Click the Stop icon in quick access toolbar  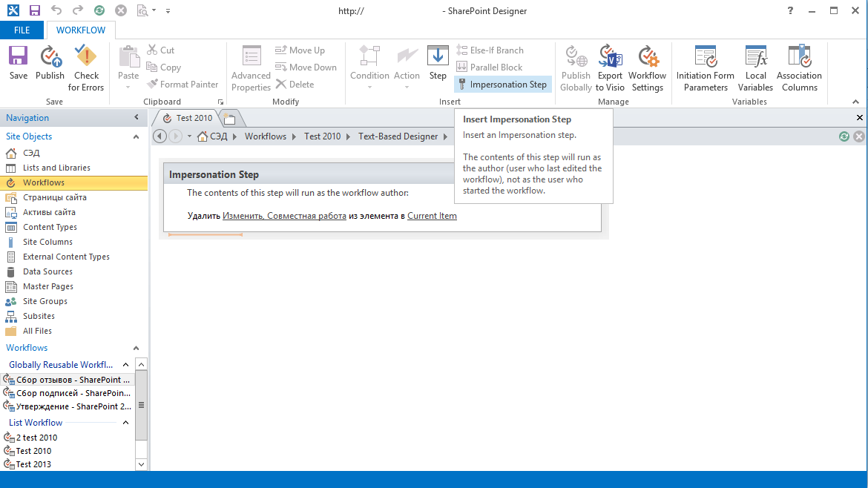[121, 10]
